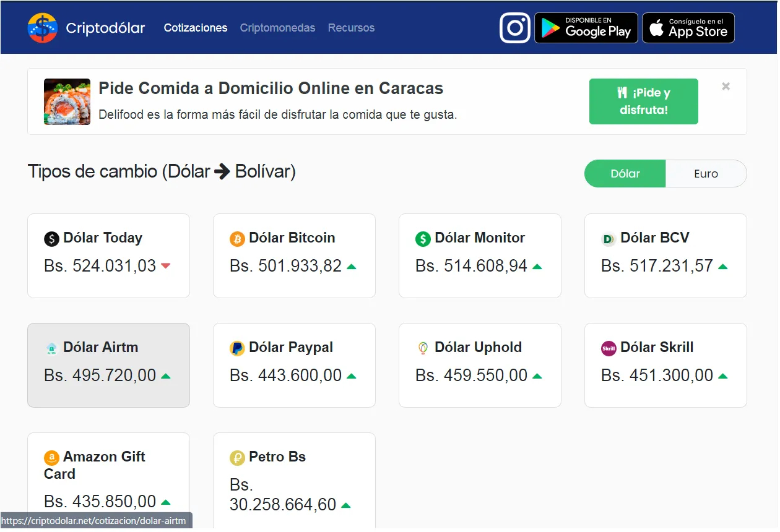780x532 pixels.
Task: Click the ¡Pide y disfruta! button
Action: point(644,101)
